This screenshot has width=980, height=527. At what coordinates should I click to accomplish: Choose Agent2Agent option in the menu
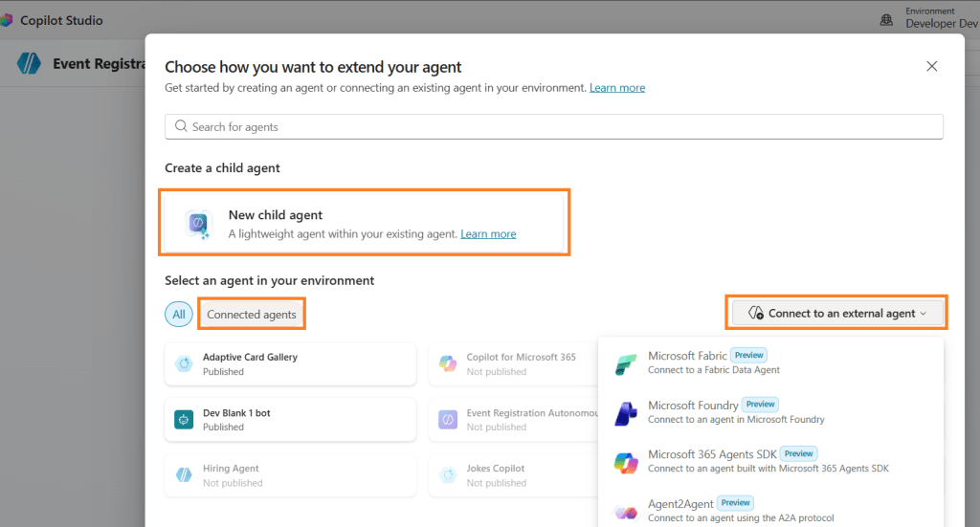[680, 503]
